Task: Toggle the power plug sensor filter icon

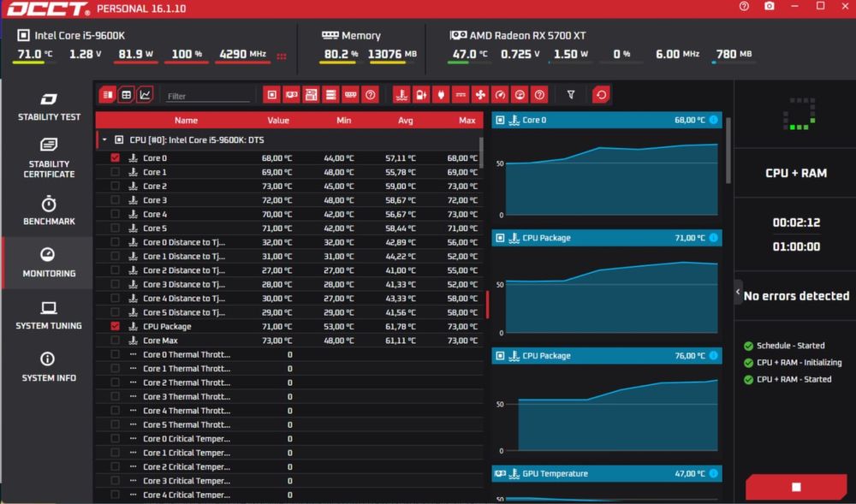Action: click(441, 95)
